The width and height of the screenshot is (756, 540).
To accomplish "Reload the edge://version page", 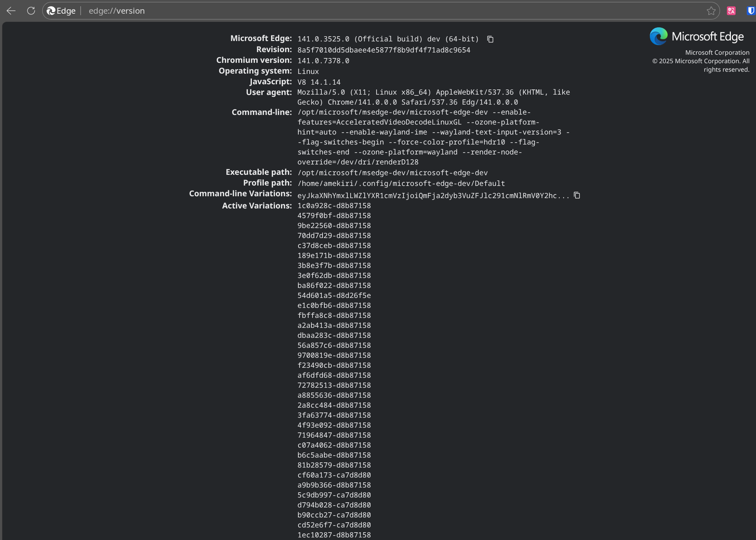I will 31,11.
